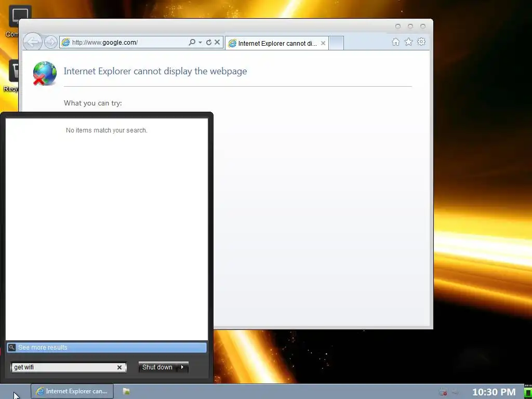Click the magnifier icon beside 'See more results'
This screenshot has width=532, height=399.
11,347
